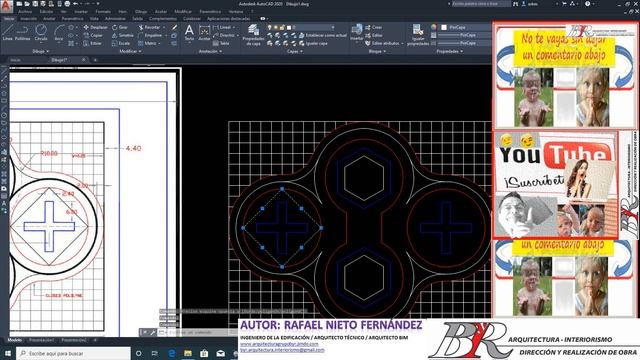This screenshot has width=640, height=360.
Task: Click the Tabla tool
Action: point(221,43)
